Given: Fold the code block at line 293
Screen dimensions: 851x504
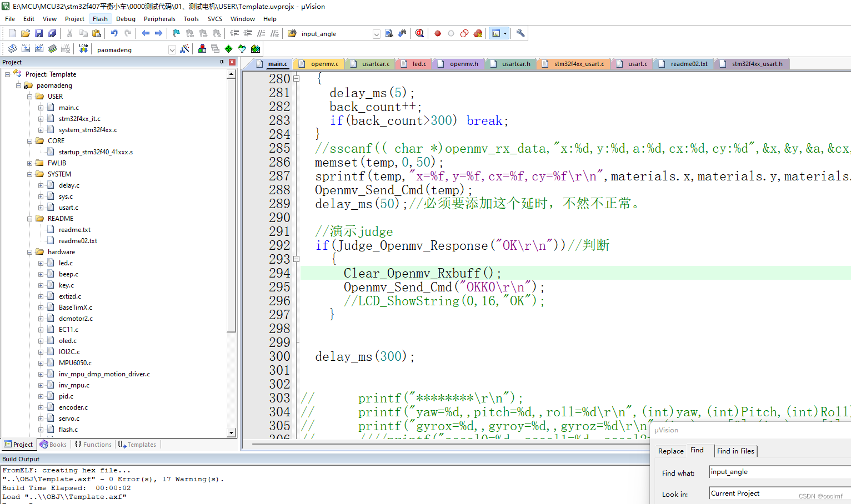Looking at the screenshot, I should [297, 259].
